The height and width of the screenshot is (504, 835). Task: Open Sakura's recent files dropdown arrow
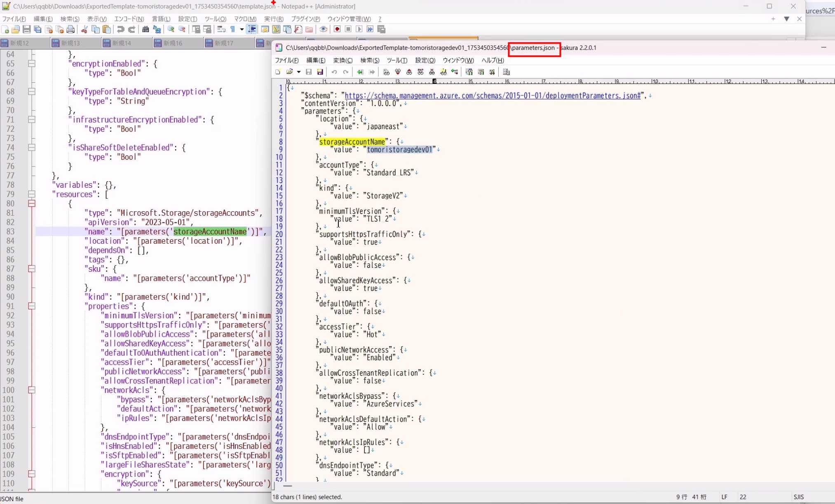(x=298, y=72)
